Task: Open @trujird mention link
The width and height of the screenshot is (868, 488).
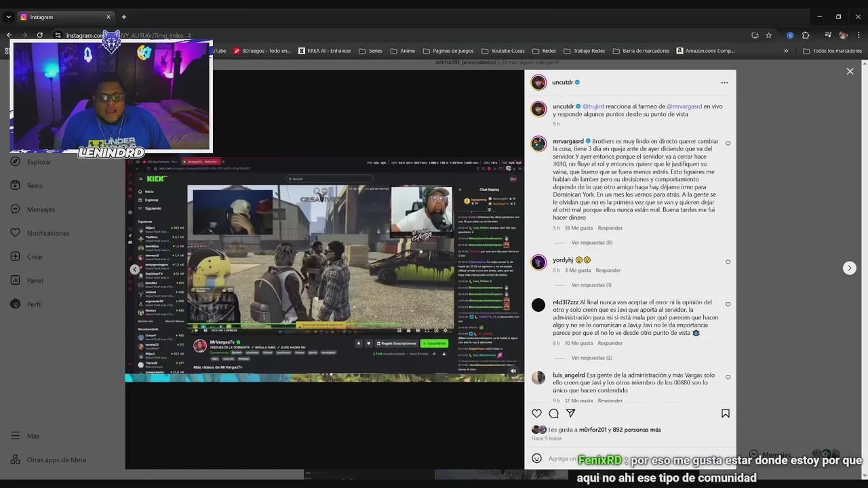Action: (593, 106)
